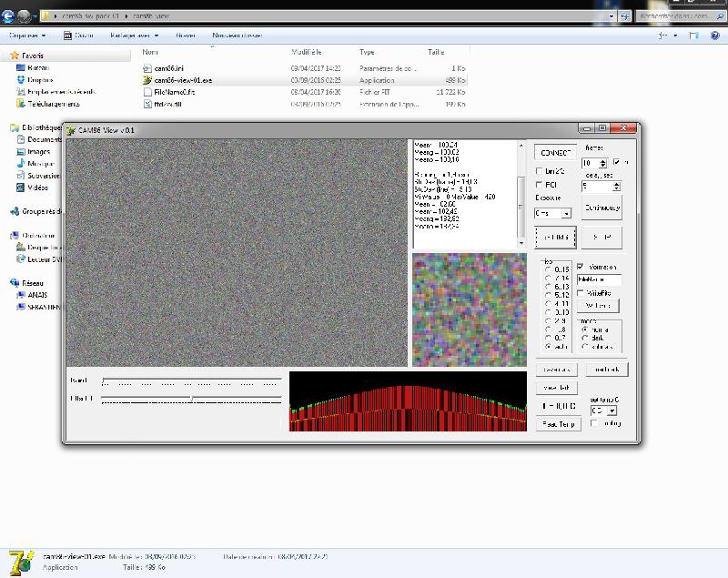Click the Read Temp button

click(x=558, y=424)
